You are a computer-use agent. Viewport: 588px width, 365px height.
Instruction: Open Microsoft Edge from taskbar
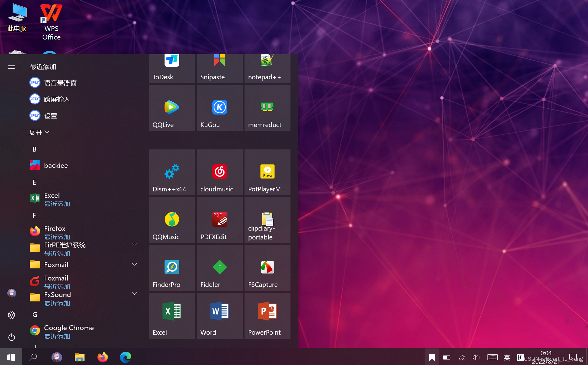pos(126,357)
